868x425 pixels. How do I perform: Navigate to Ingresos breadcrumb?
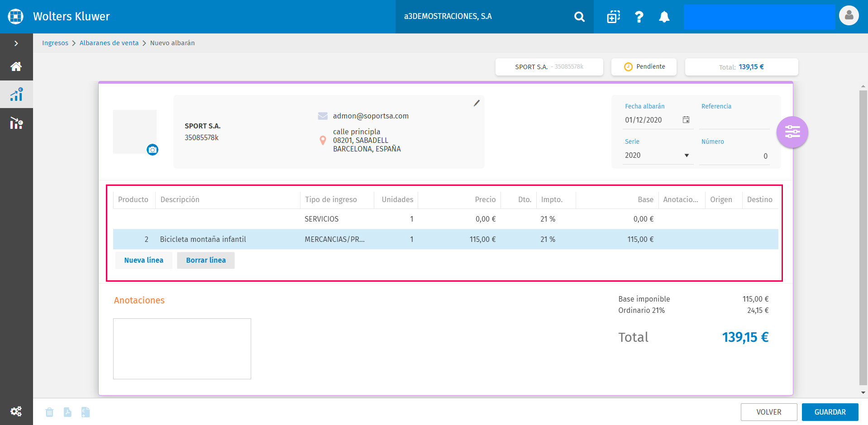click(x=55, y=43)
